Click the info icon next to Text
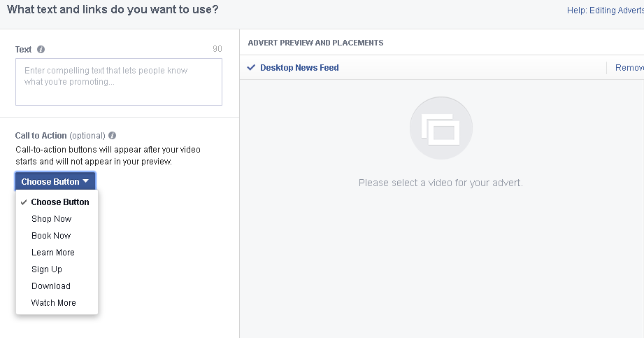644x338 pixels. (x=41, y=50)
